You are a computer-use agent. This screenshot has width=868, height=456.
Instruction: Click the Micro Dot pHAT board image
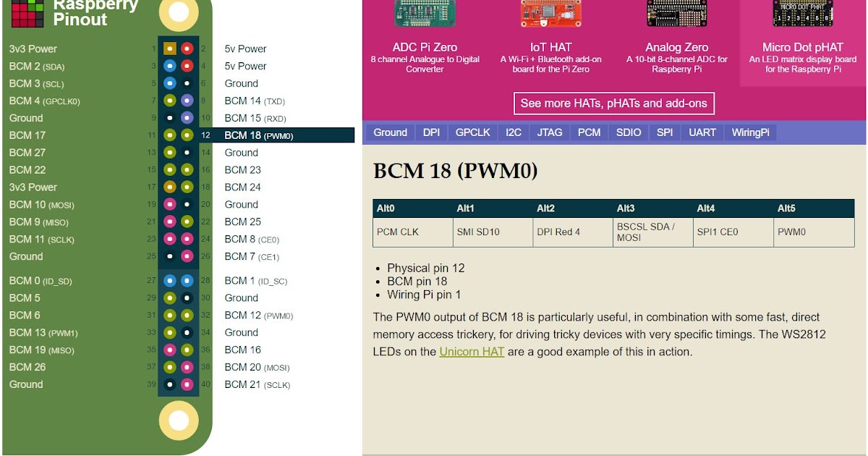[x=803, y=13]
